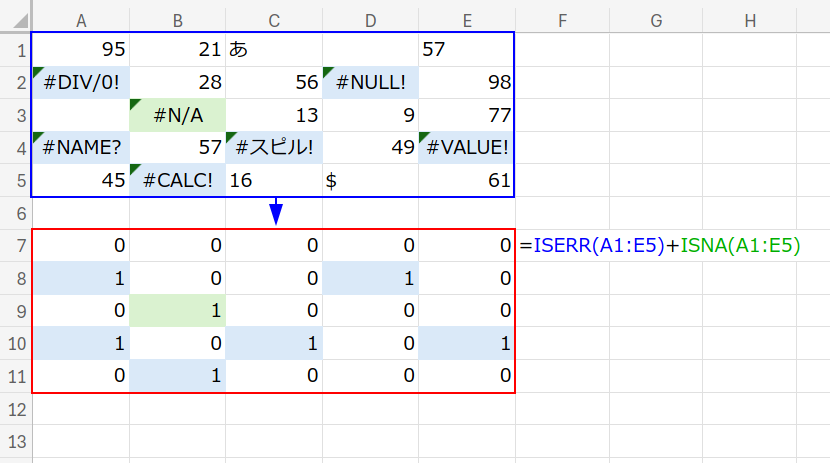This screenshot has height=463, width=830.
Task: Select the #VALUE! error cell E4
Action: 467,148
